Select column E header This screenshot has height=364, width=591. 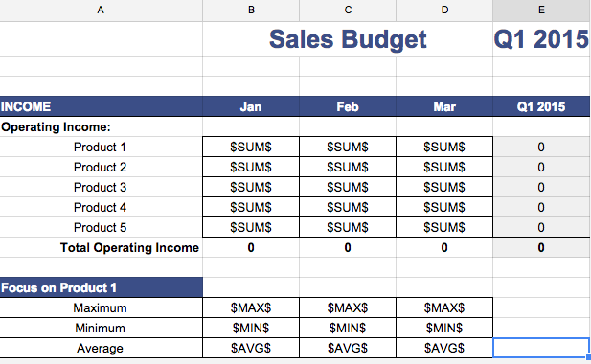(x=541, y=11)
